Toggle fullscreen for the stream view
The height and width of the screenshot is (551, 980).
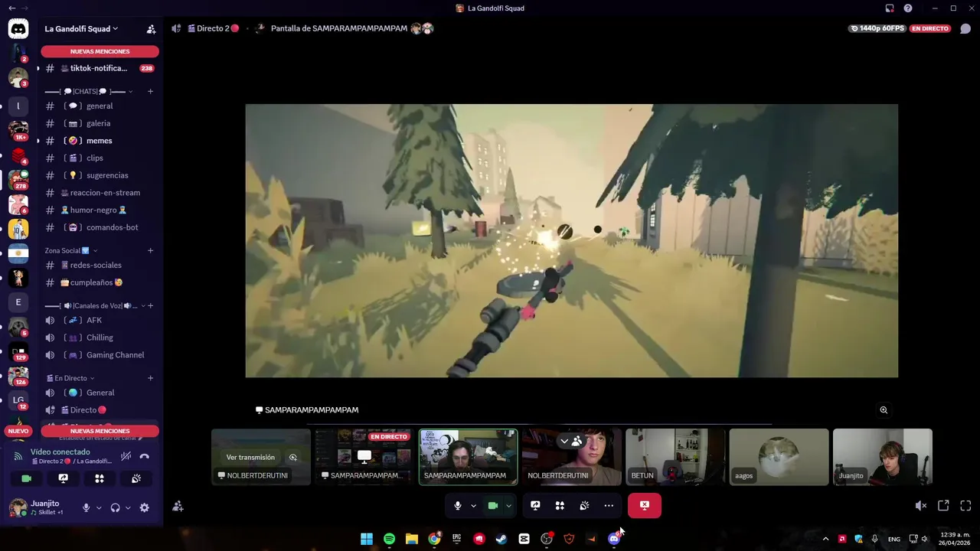click(x=965, y=506)
